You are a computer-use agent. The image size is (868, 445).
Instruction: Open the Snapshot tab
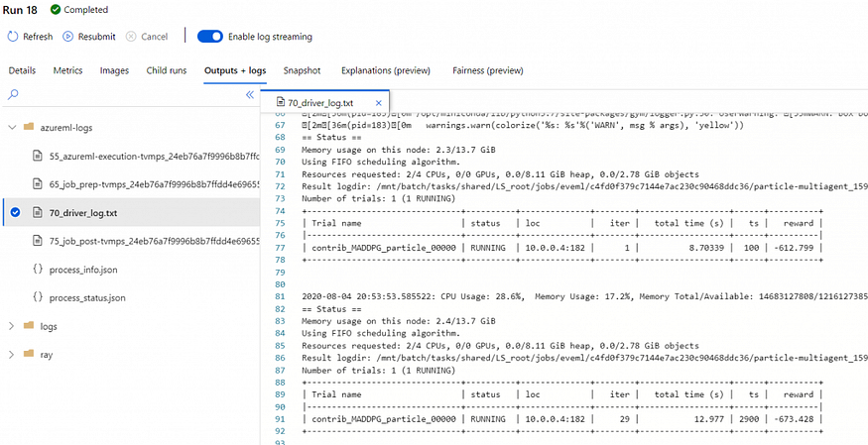click(x=303, y=70)
